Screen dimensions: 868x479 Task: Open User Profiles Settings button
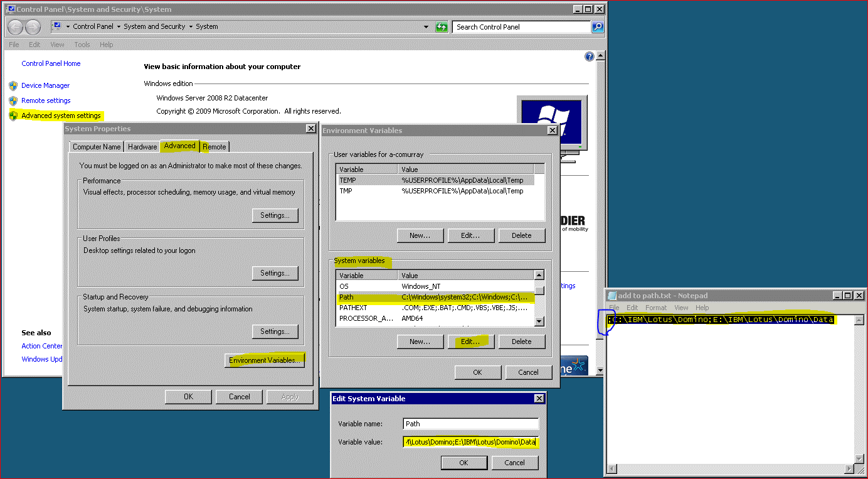(275, 273)
